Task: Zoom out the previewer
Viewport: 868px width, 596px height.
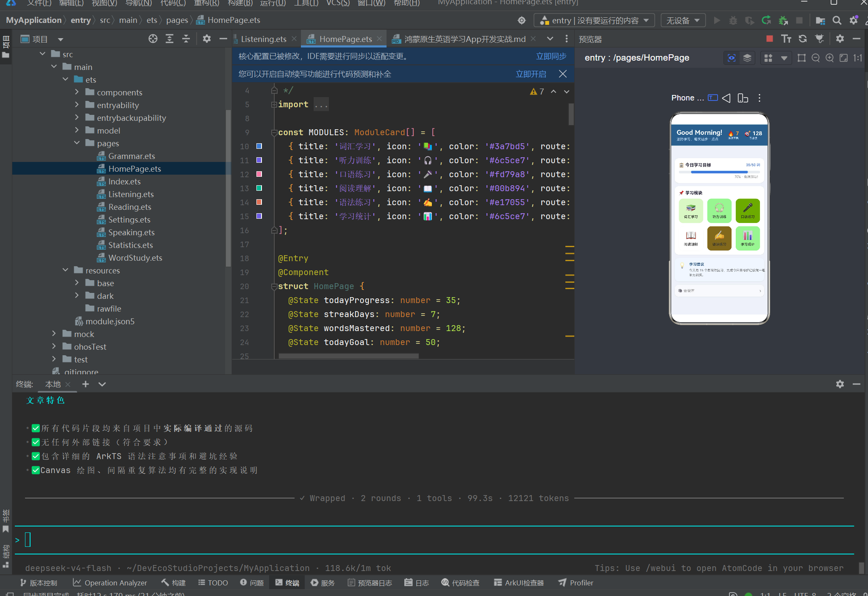Action: [815, 58]
